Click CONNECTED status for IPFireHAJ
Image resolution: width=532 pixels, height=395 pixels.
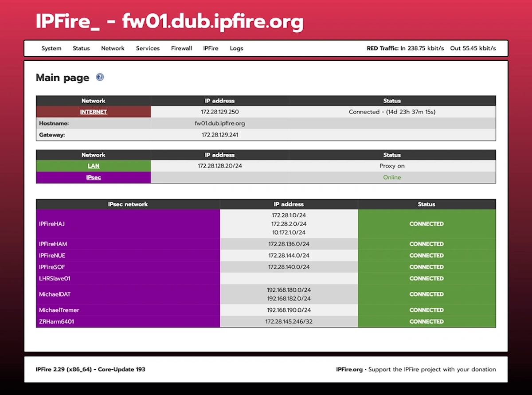pyautogui.click(x=426, y=224)
